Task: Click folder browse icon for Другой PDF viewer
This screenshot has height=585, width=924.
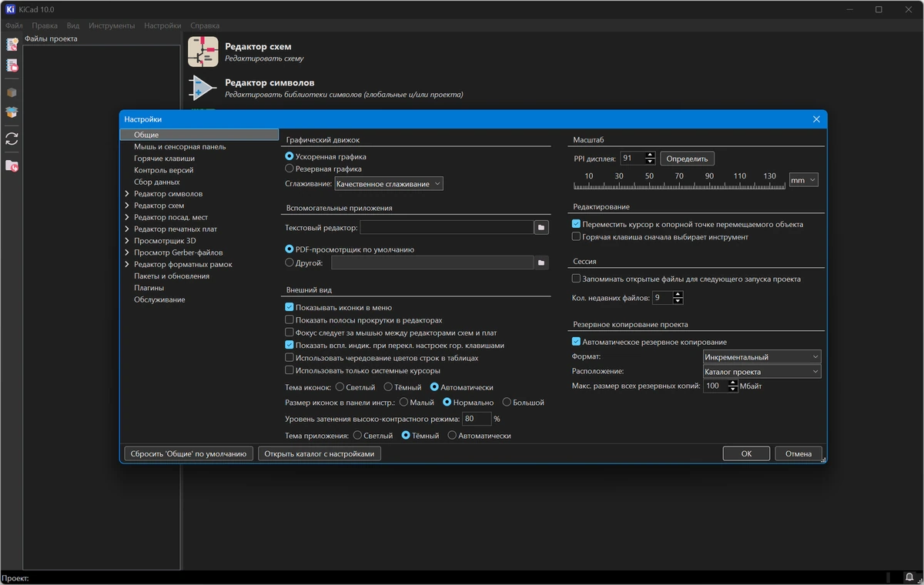Action: [x=541, y=263]
